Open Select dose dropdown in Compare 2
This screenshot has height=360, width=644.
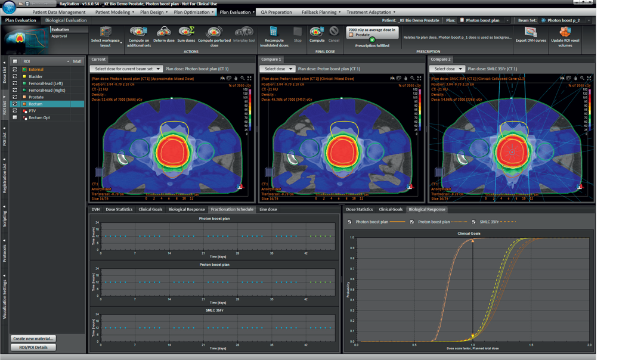pos(447,69)
